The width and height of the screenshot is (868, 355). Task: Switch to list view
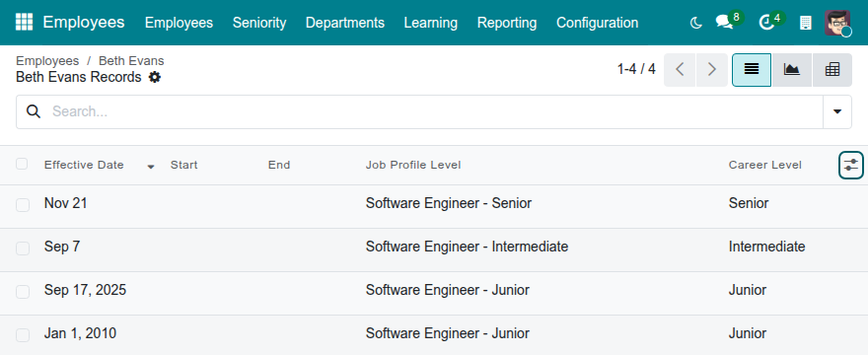coord(752,69)
